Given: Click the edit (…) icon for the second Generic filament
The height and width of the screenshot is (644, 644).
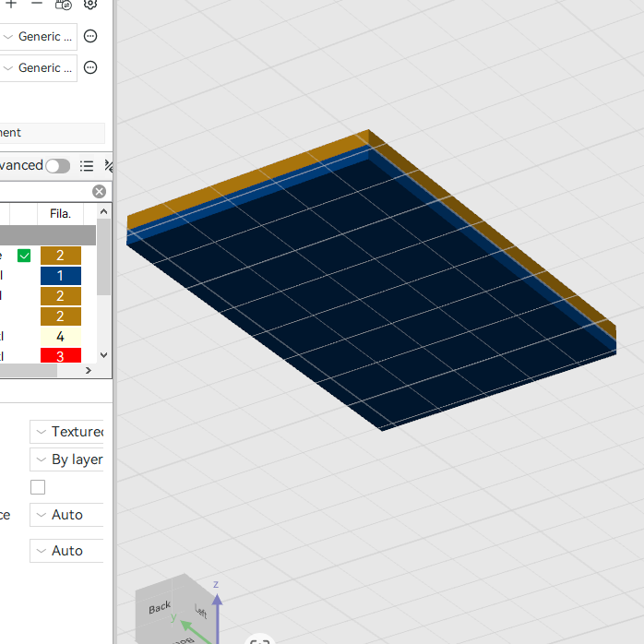Looking at the screenshot, I should pos(90,67).
